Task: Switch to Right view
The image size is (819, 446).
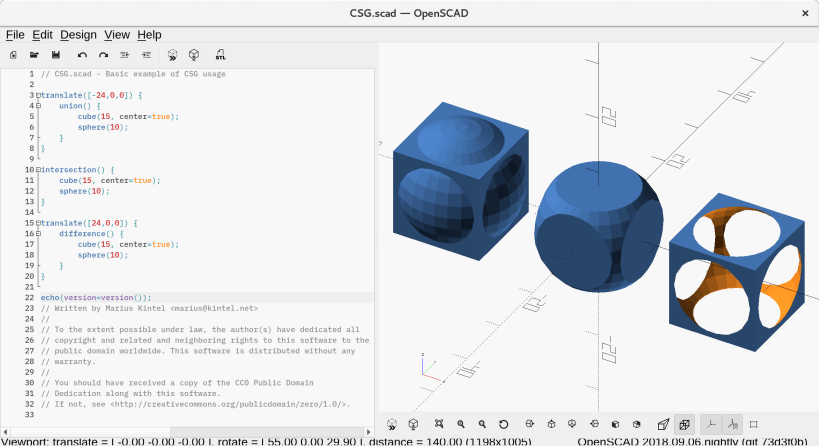Action: click(530, 424)
